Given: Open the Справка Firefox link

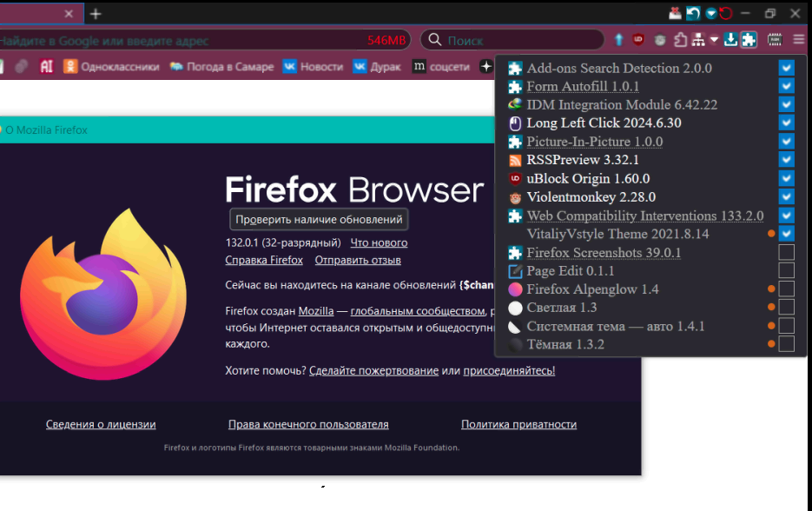Looking at the screenshot, I should pos(264,260).
